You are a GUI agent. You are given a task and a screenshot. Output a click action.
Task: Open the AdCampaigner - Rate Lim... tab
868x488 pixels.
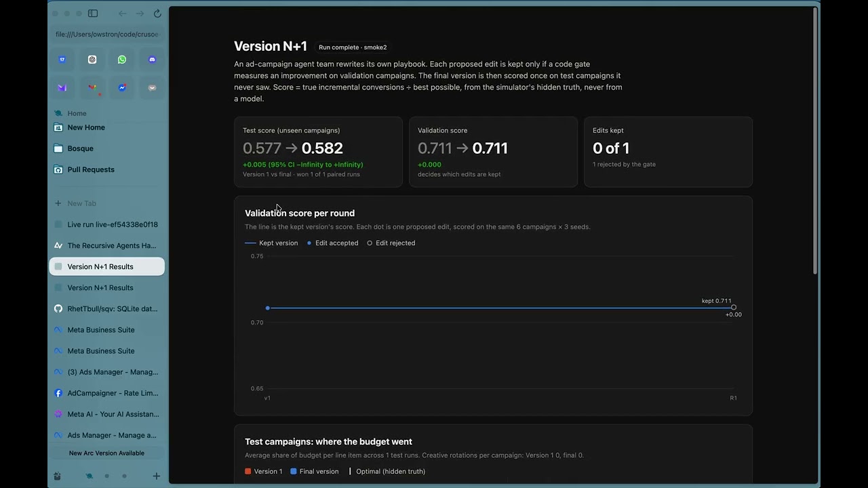[x=106, y=393]
